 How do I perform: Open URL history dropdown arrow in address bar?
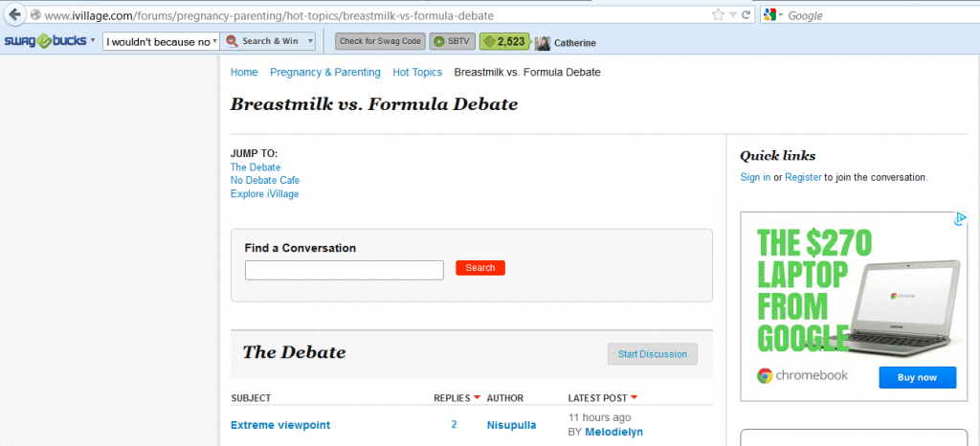tap(732, 15)
